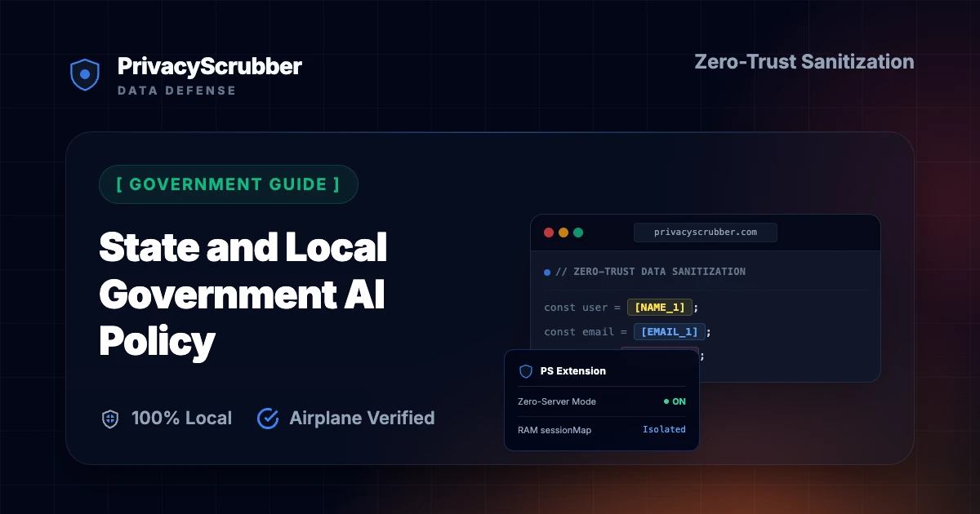Click the Isolated status value
Screen dimensions: 980x514
[664, 429]
